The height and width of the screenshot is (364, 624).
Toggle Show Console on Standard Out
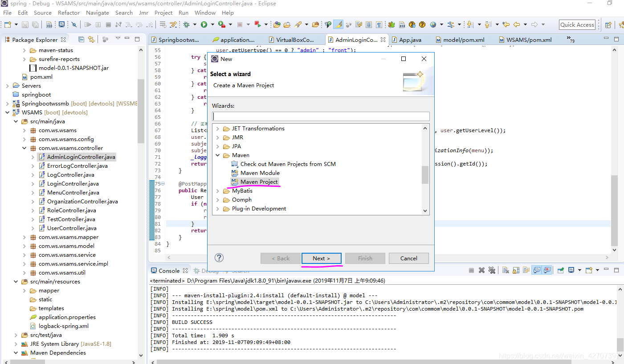click(x=537, y=270)
